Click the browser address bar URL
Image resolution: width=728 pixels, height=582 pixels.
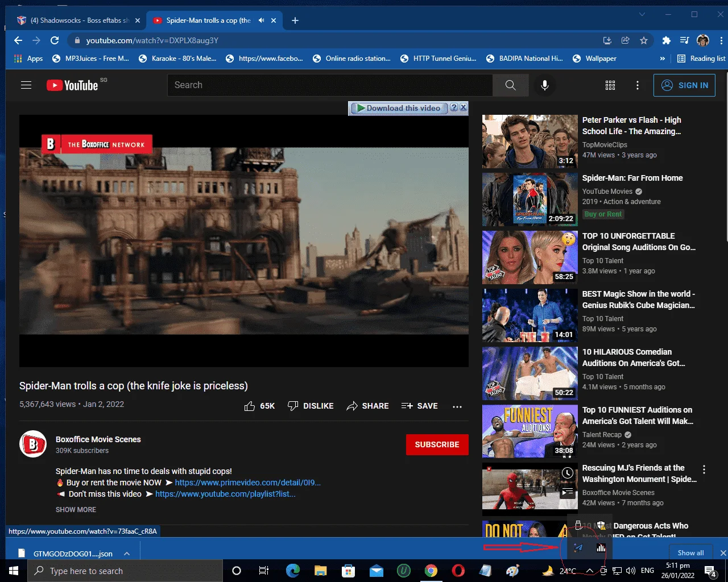(x=152, y=40)
